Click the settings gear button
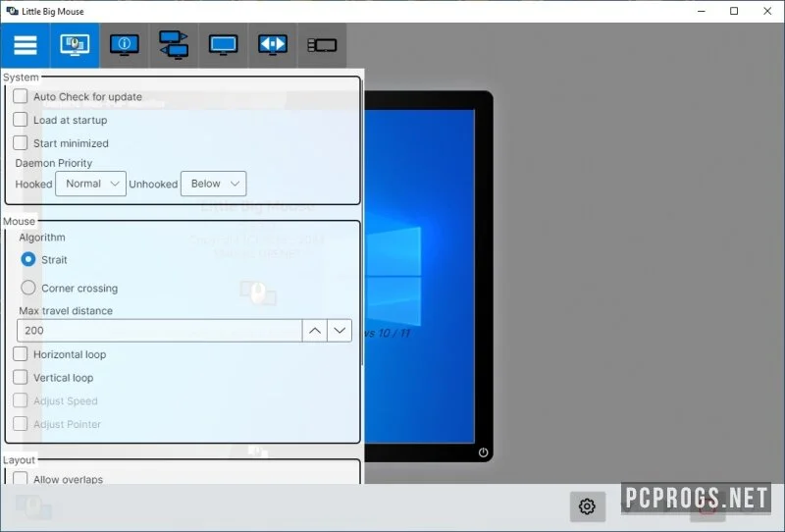785x532 pixels. 587,505
